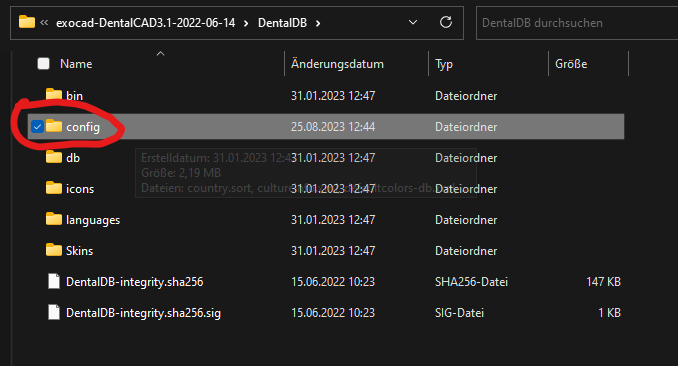Select the Skins folder name
678x366 pixels.
80,251
